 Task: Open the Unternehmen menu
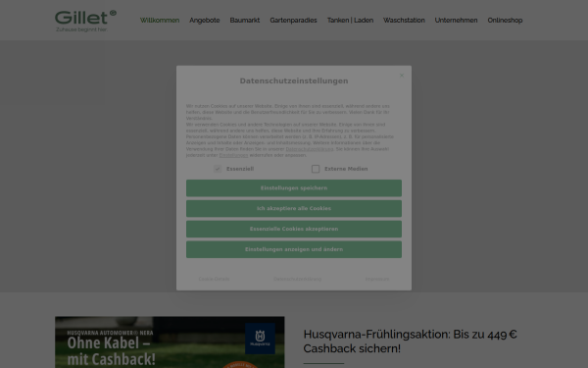pyautogui.click(x=456, y=21)
